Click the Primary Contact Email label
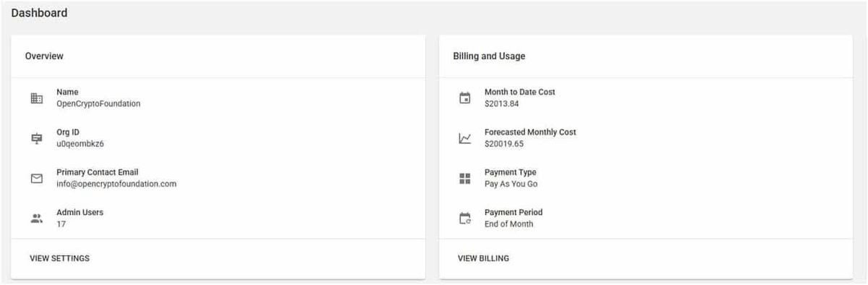 pyautogui.click(x=97, y=172)
